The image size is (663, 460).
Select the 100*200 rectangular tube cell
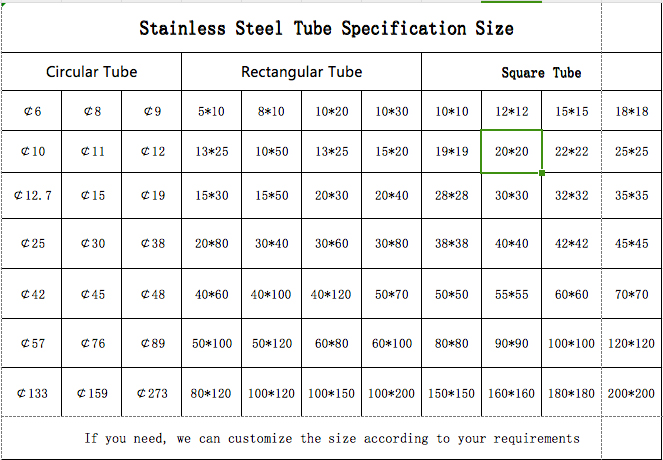(391, 394)
